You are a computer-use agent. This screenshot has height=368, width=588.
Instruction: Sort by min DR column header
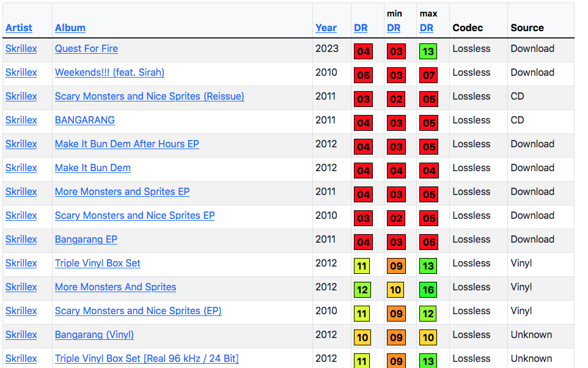[394, 28]
